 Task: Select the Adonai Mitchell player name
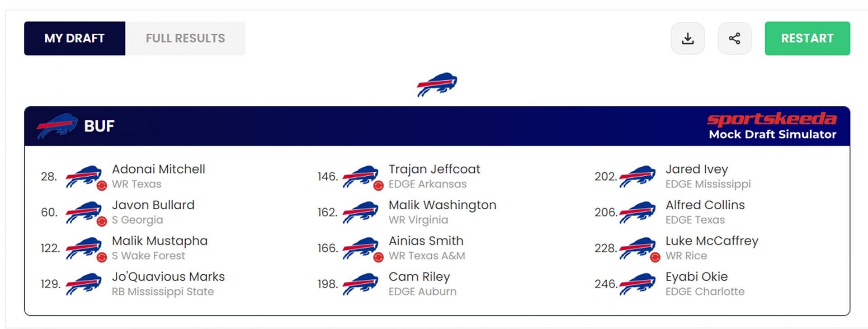pos(158,169)
